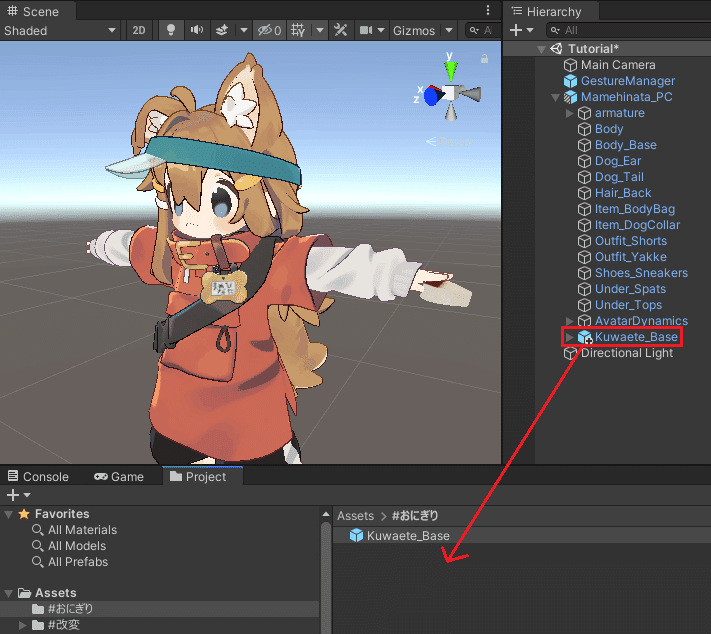The height and width of the screenshot is (634, 711).
Task: Select Item_DogCollar cube icon
Action: click(584, 225)
